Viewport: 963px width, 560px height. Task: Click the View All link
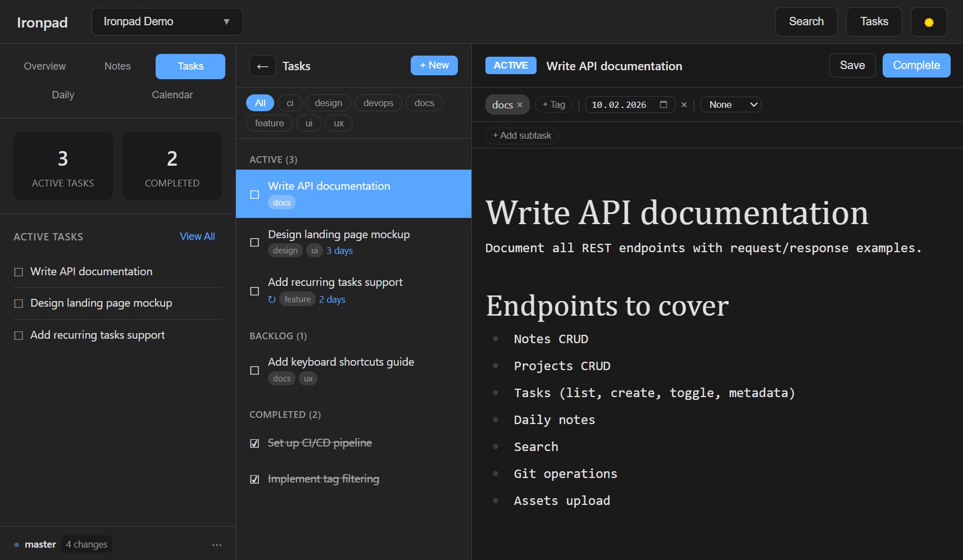coord(197,236)
